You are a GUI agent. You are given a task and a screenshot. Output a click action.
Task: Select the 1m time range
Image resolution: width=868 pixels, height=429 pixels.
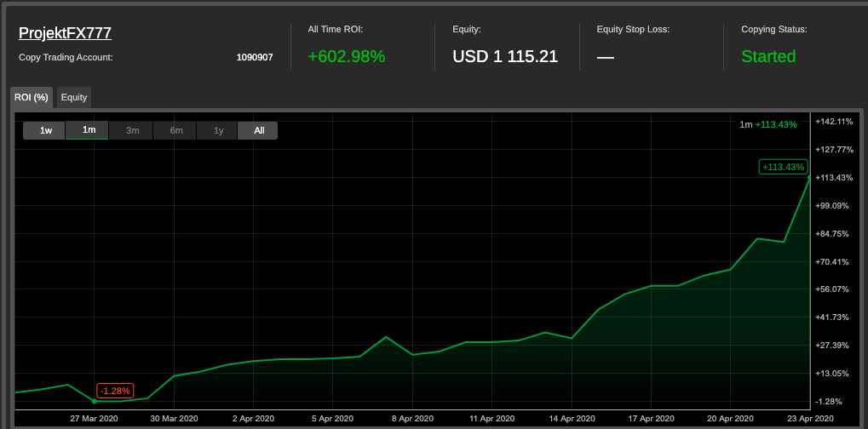88,130
